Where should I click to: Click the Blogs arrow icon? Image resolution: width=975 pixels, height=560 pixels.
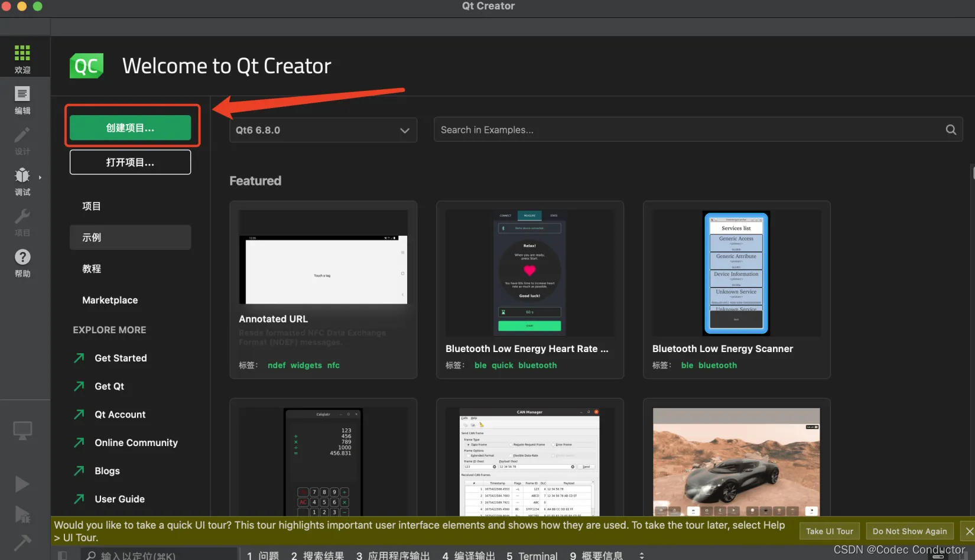(x=79, y=471)
